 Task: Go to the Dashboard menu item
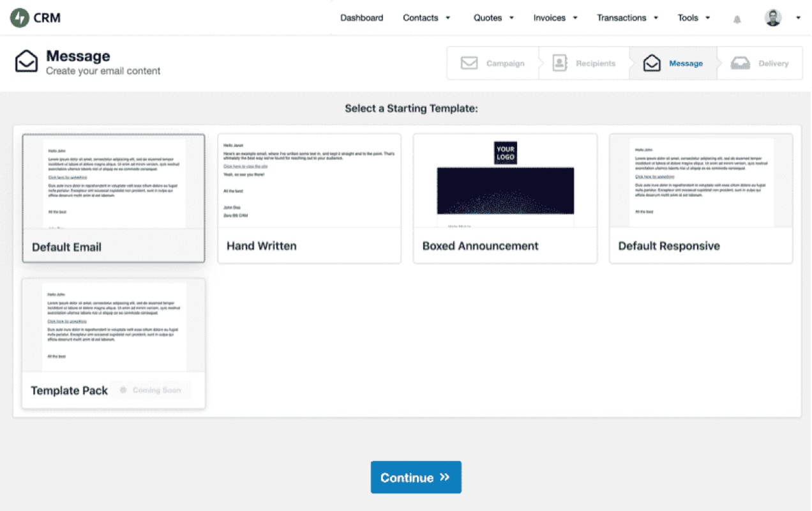[361, 18]
